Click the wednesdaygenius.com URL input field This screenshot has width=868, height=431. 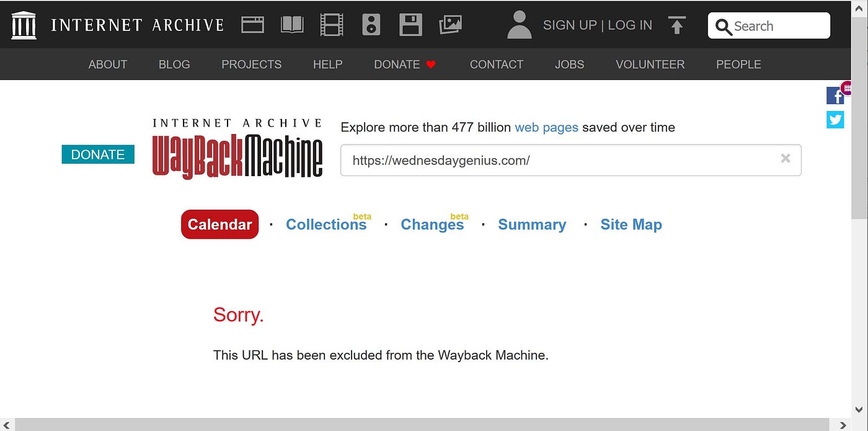point(570,160)
